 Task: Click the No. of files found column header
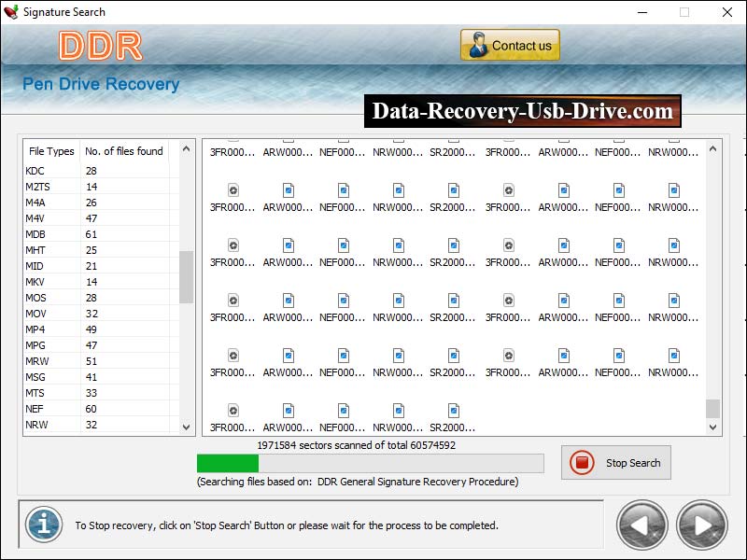click(124, 151)
